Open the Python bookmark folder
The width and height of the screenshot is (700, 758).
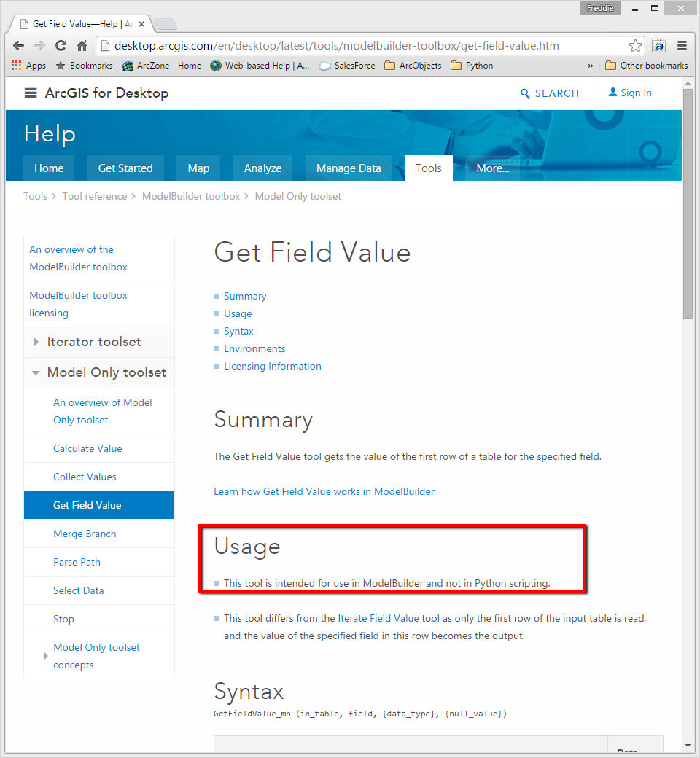coord(472,66)
